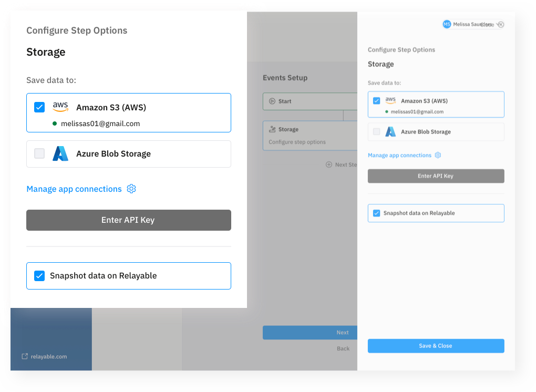Viewport: 536px width, 392px height.
Task: Click the large Enter API Key button
Action: [128, 220]
